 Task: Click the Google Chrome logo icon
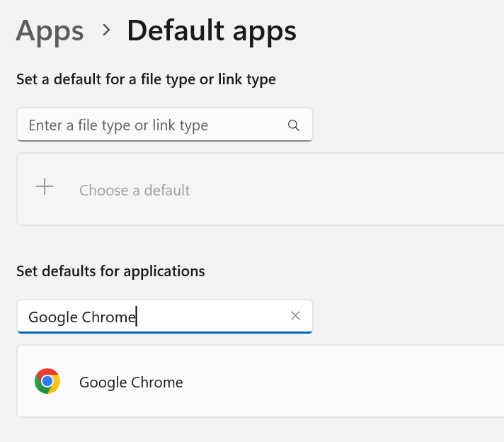click(x=47, y=381)
